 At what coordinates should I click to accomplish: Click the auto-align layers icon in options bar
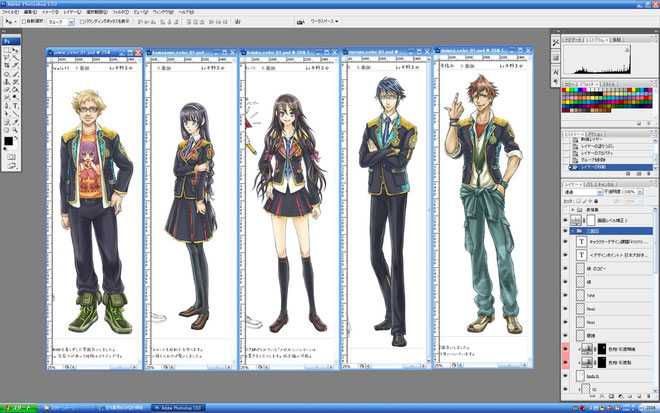[x=238, y=21]
